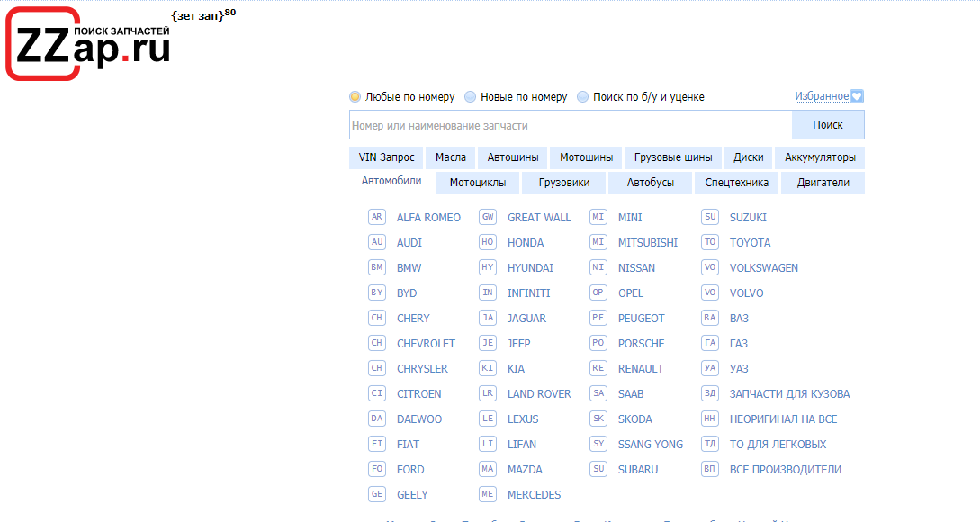Click the OP badge icon for Opel

click(x=598, y=292)
